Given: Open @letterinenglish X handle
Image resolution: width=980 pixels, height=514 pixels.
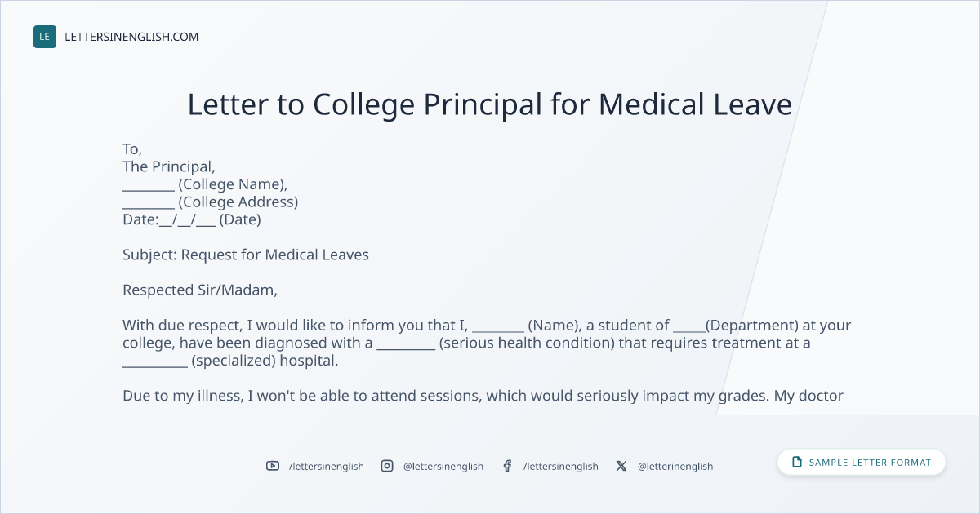Looking at the screenshot, I should click(x=675, y=467).
